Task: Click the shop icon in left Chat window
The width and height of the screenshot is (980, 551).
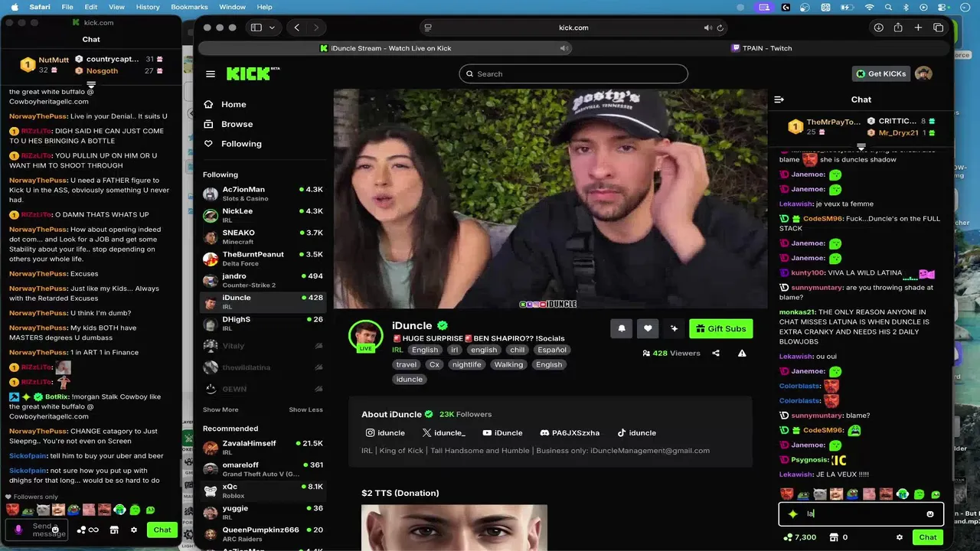Action: (114, 530)
